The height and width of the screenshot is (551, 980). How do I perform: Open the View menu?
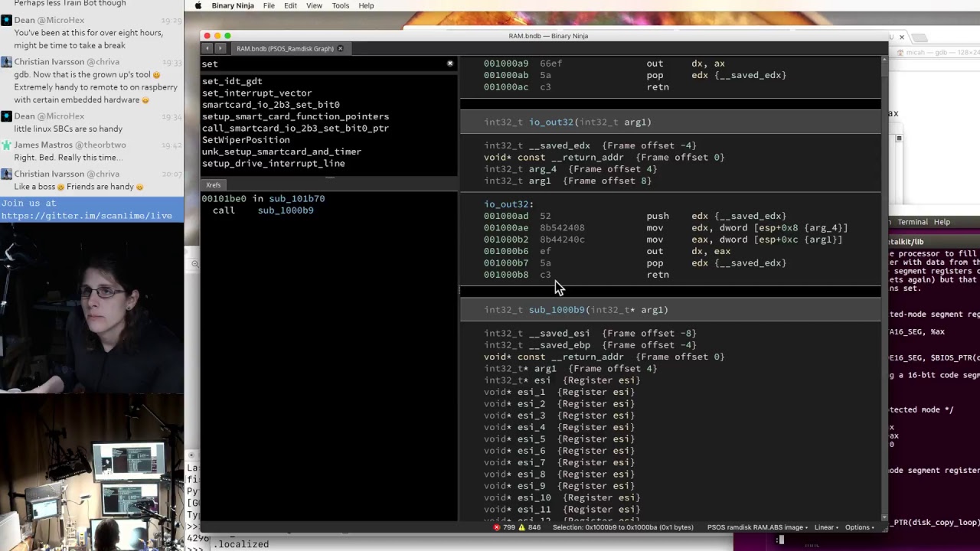coord(314,5)
